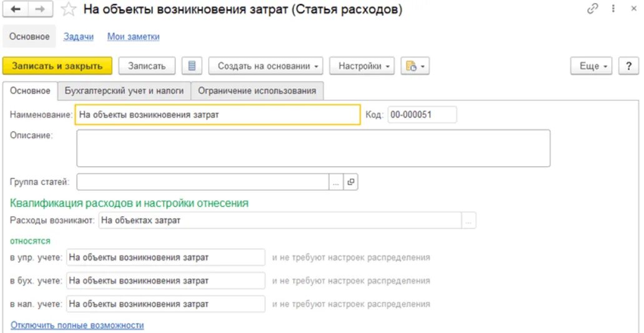Click the copy link chain icon
The height and width of the screenshot is (333, 644).
click(x=592, y=9)
